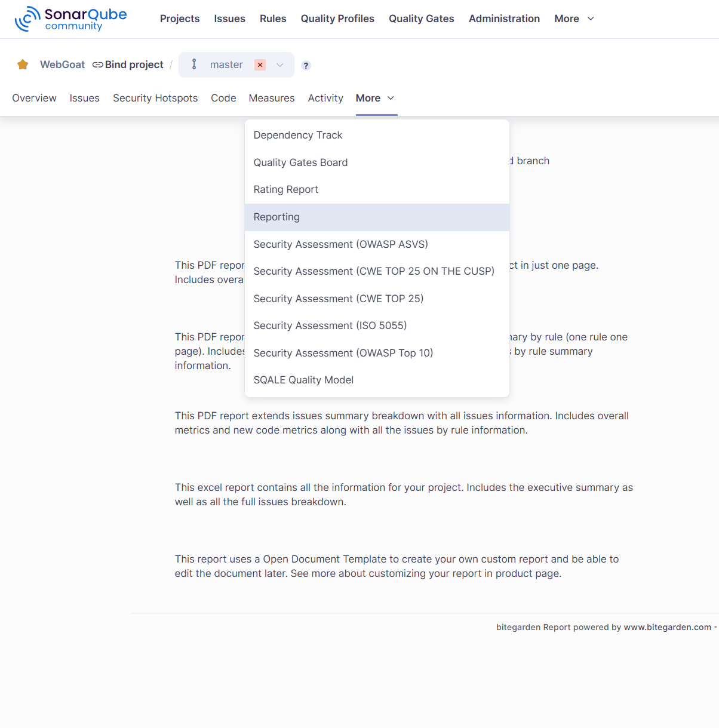Open the branch help question mark icon
This screenshot has height=728, width=719.
pos(306,66)
